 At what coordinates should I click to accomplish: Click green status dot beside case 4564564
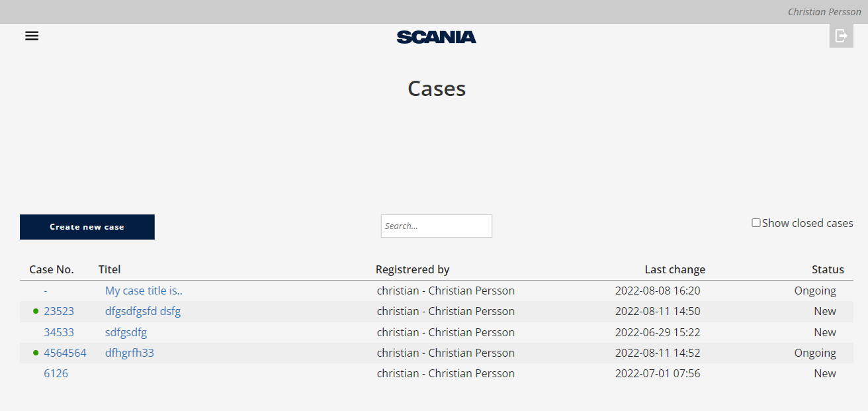pyautogui.click(x=36, y=353)
